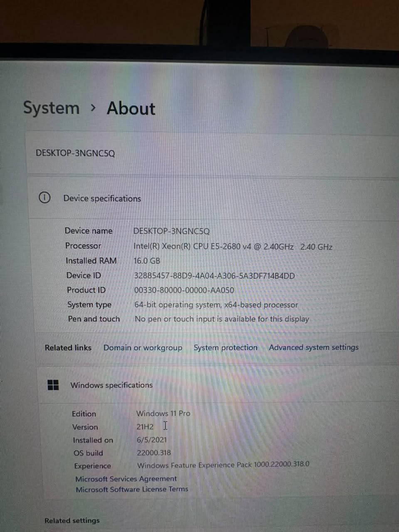The height and width of the screenshot is (532, 399).
Task: Click the chevron between System and About
Action: coord(93,108)
